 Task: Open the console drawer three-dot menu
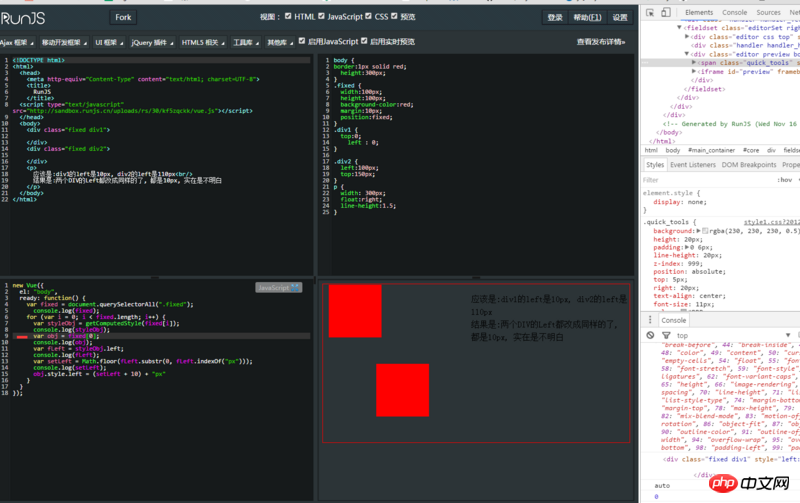point(650,320)
